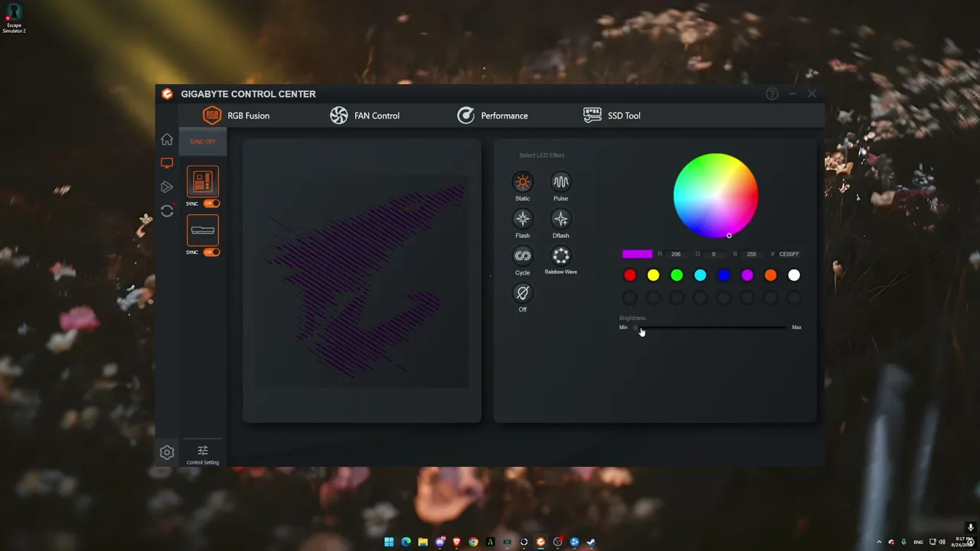Go to the Home sidebar icon
Viewport: 980px width, 551px height.
(x=167, y=139)
